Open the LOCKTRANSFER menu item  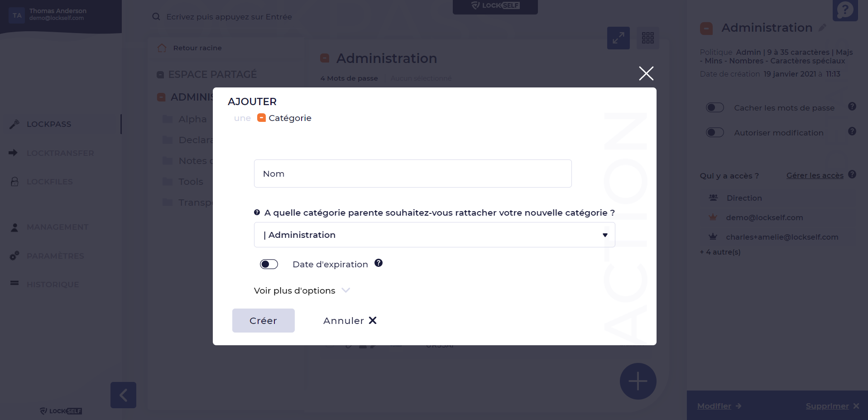click(x=60, y=153)
